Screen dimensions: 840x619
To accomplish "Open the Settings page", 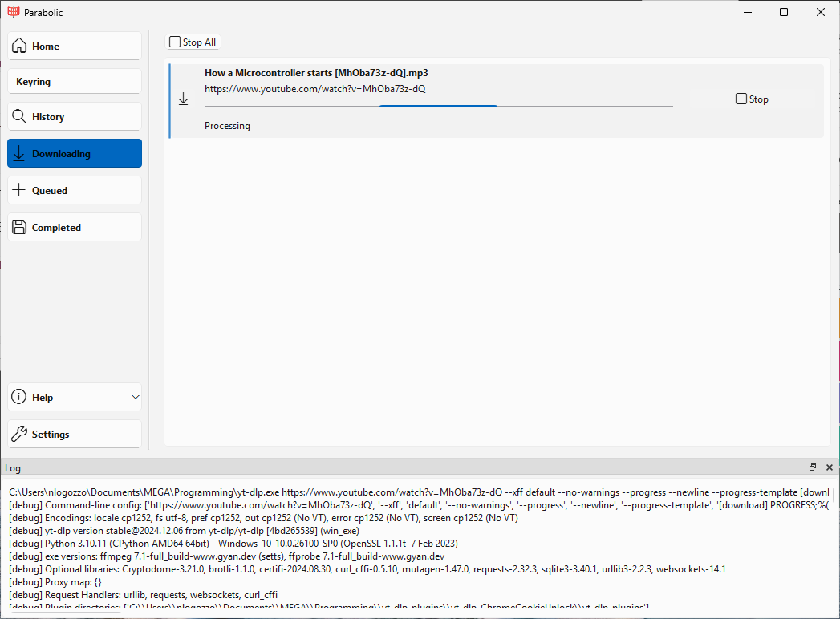I will click(x=75, y=435).
